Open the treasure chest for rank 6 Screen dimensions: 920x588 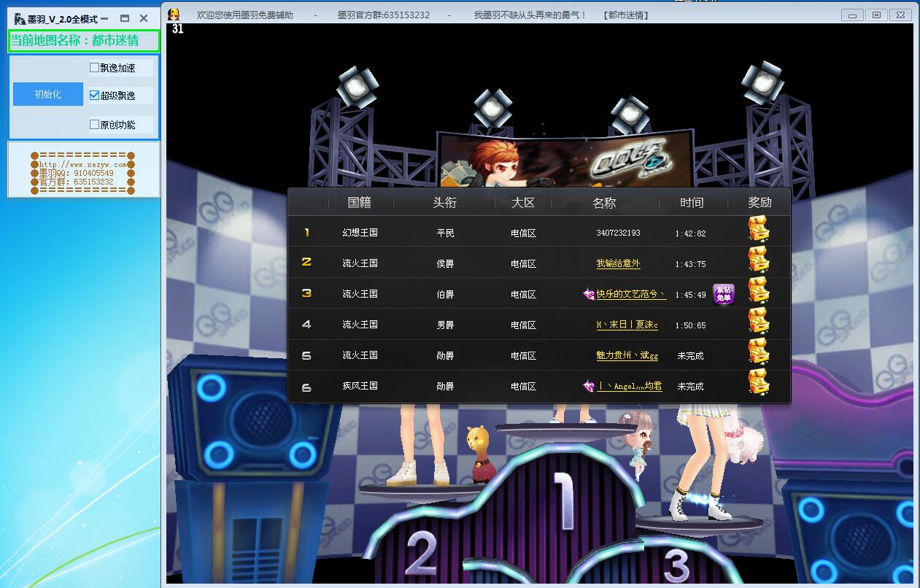tap(759, 382)
